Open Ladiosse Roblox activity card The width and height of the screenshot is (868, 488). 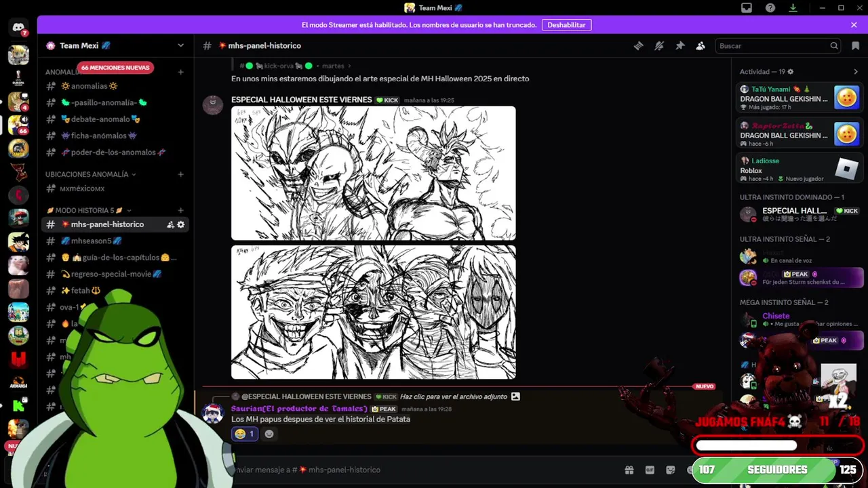799,169
